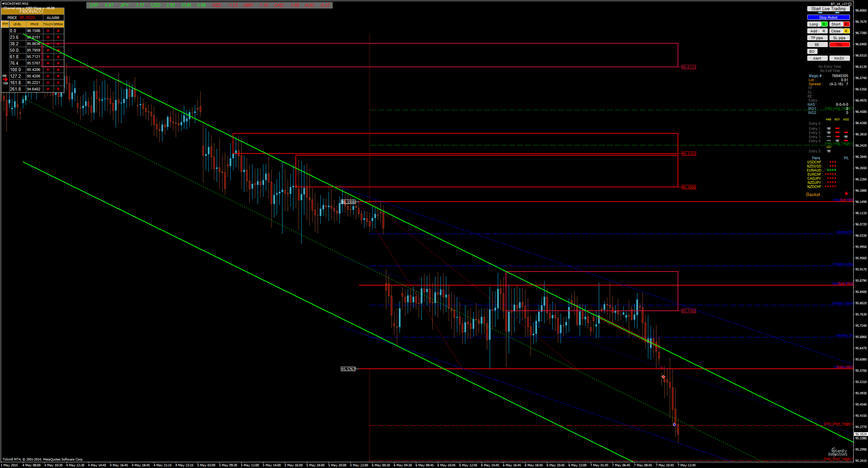Click the SL pips button
The image size is (868, 468).
839,38
